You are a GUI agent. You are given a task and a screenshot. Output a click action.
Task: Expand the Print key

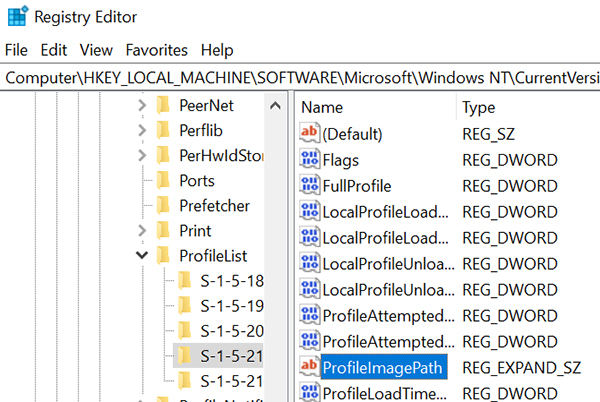pos(142,231)
